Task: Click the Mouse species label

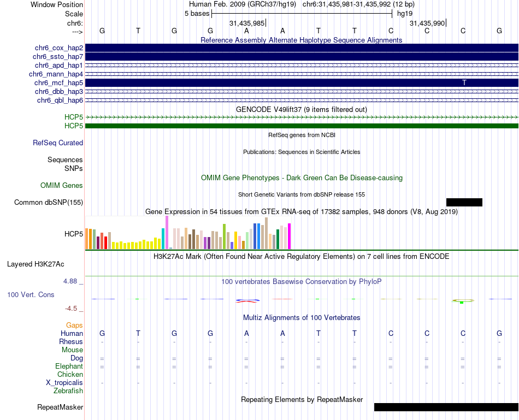Action: pos(72,350)
